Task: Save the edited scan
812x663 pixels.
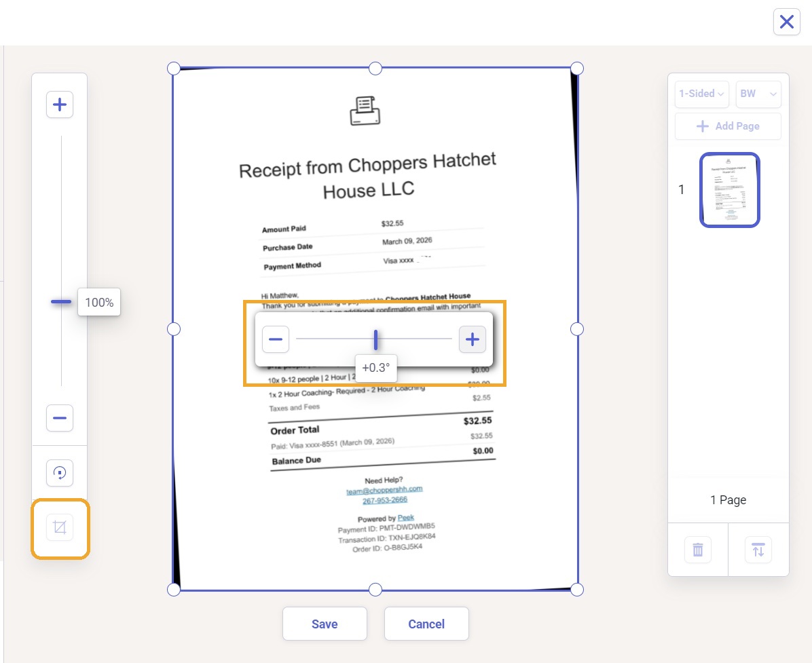Action: 325,624
